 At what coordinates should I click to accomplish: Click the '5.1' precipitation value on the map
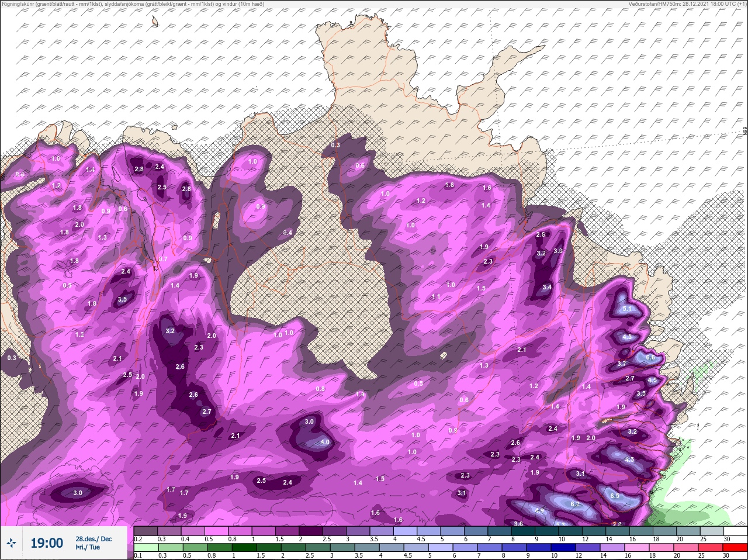(x=628, y=309)
